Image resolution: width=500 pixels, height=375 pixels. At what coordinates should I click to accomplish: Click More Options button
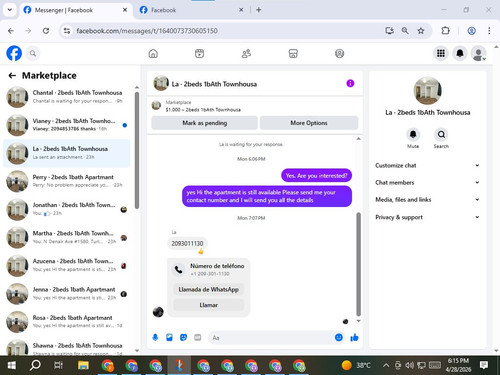click(x=309, y=123)
